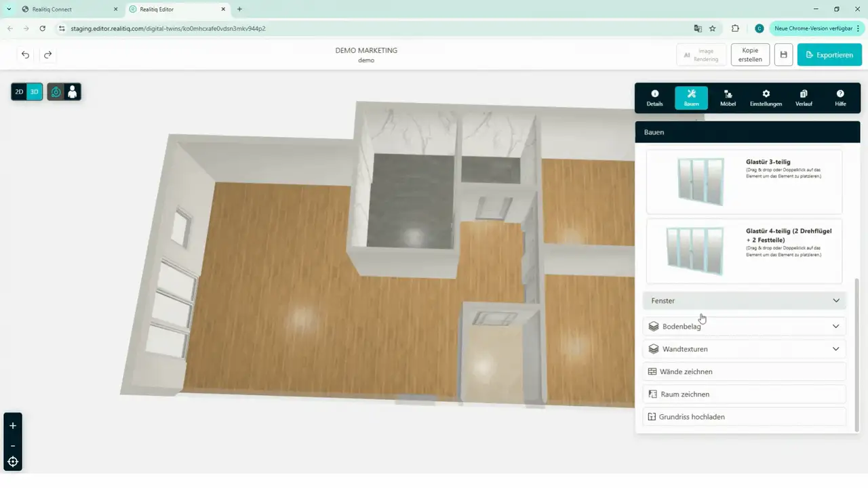Click the browser address bar URL

(168, 28)
